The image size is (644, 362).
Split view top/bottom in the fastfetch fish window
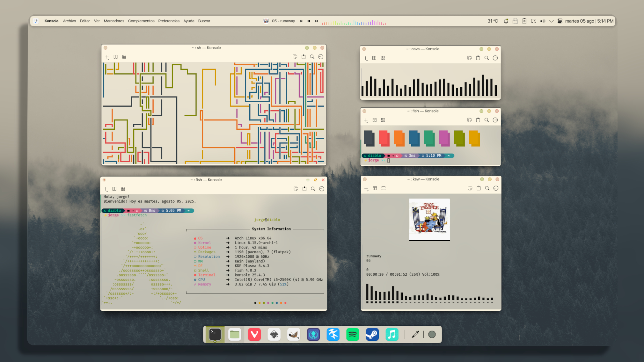[x=123, y=189]
